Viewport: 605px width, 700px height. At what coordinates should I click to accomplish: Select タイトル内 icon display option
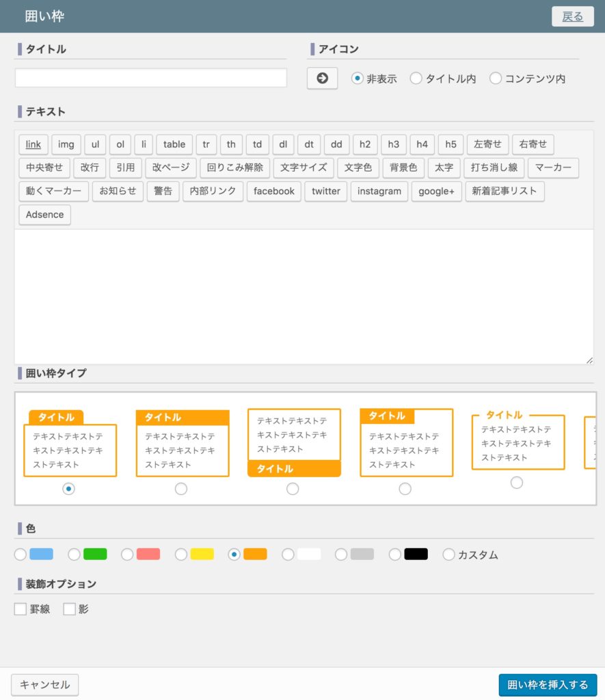(x=416, y=79)
